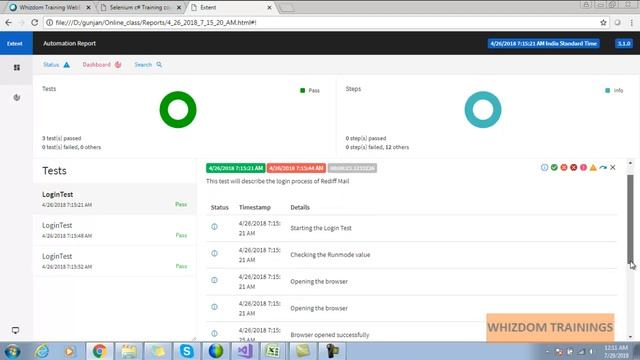Select the Extent browser tab
Viewport: 640px width, 360px height.
tap(231, 7)
